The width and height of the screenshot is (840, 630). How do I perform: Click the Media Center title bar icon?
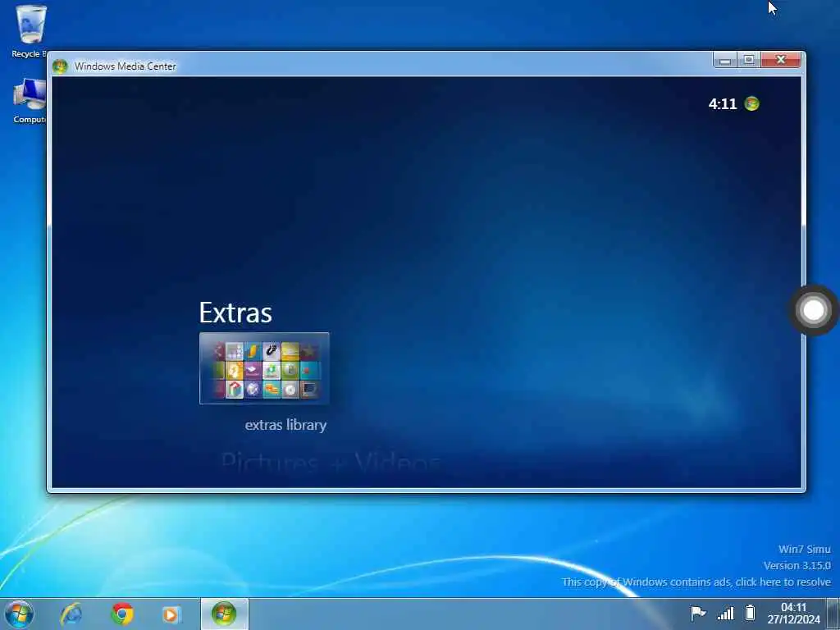[60, 66]
